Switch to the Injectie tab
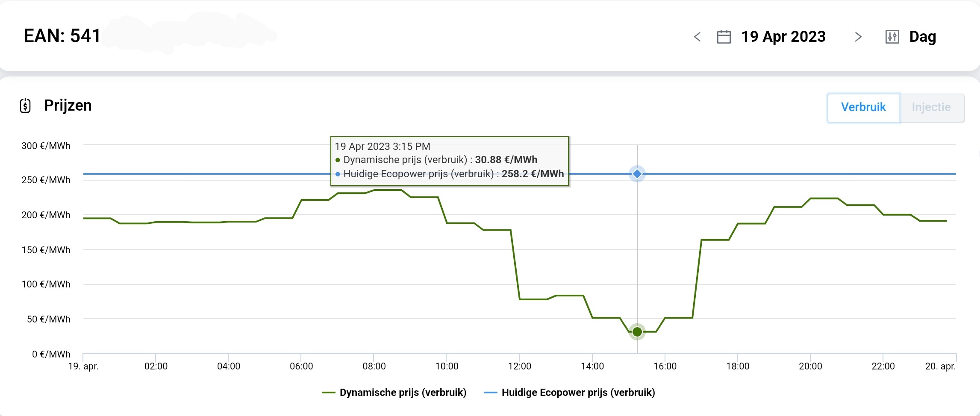Screen dimensions: 980x416 (x=931, y=107)
